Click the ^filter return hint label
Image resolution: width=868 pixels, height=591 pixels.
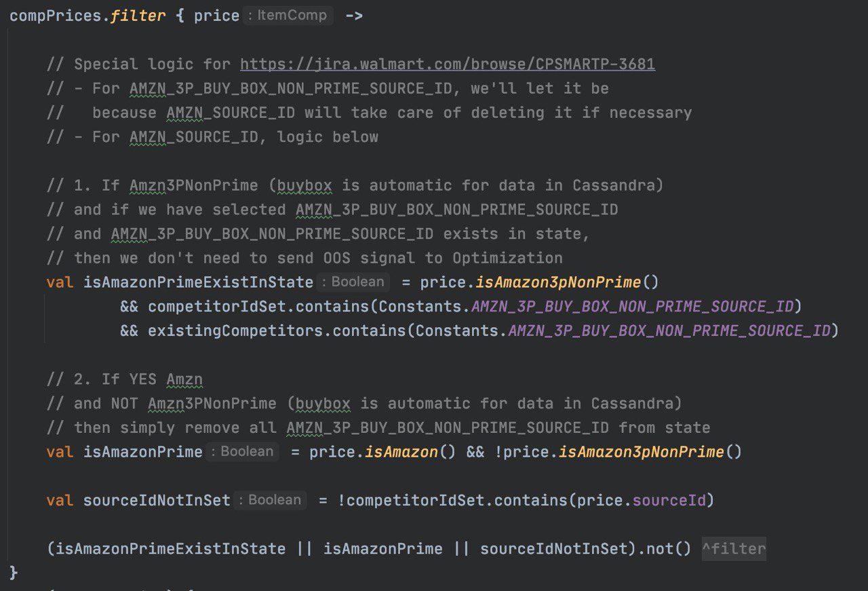734,548
